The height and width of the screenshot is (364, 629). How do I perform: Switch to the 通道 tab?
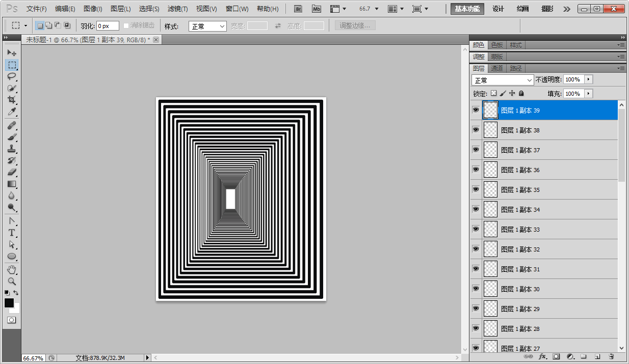(x=497, y=68)
